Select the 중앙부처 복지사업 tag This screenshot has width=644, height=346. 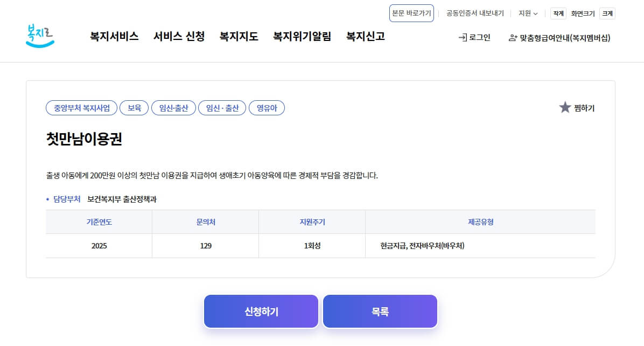[x=81, y=107]
